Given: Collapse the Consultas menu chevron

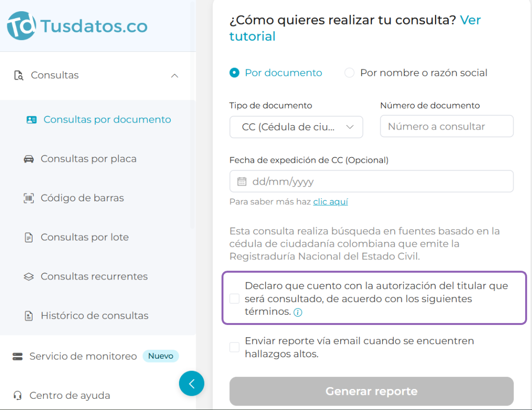Looking at the screenshot, I should coord(175,76).
